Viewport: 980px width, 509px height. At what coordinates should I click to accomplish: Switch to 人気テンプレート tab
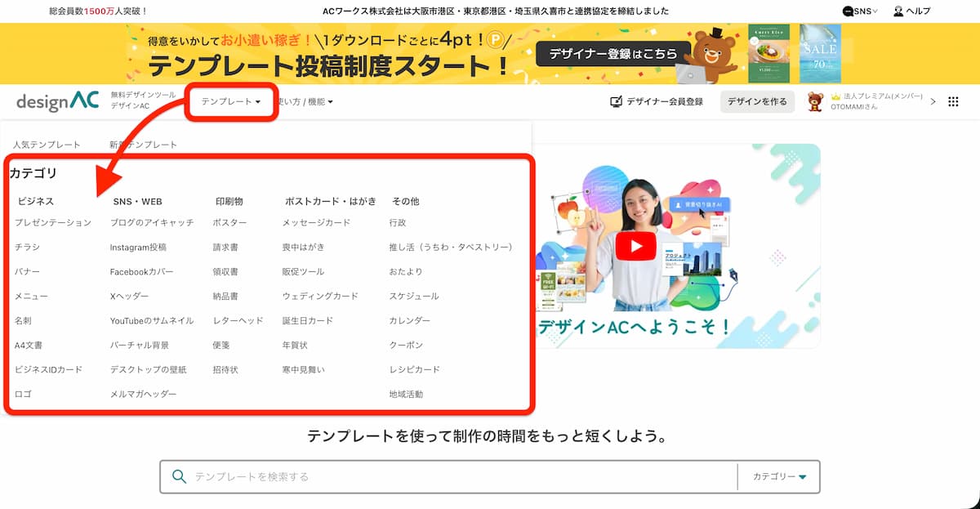[x=47, y=145]
